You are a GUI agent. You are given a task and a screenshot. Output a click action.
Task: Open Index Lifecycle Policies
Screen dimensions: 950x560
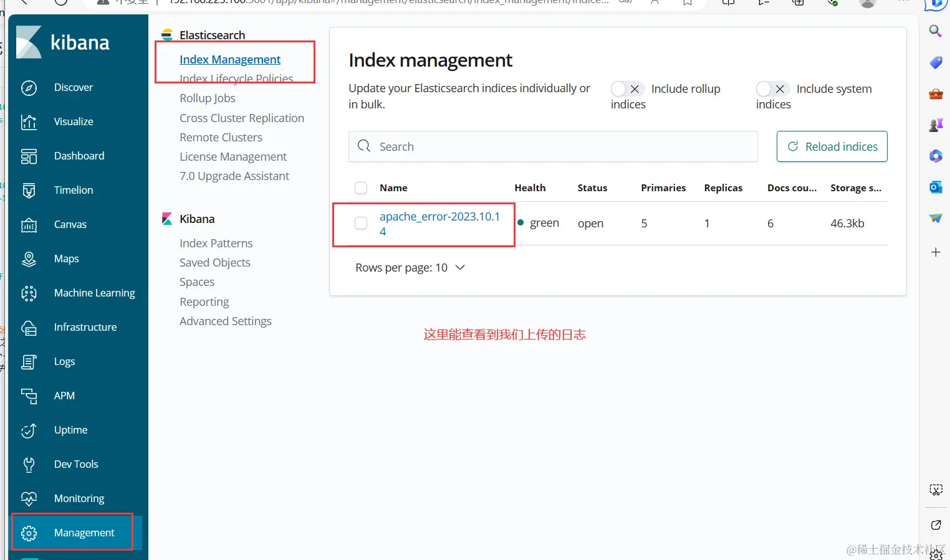pos(236,78)
